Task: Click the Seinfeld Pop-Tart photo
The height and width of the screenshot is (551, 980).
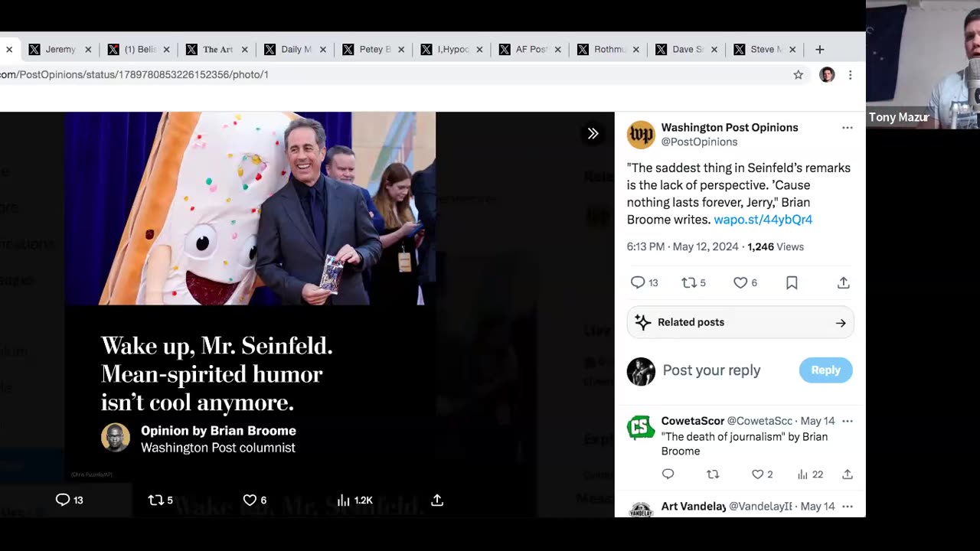Action: pos(250,209)
